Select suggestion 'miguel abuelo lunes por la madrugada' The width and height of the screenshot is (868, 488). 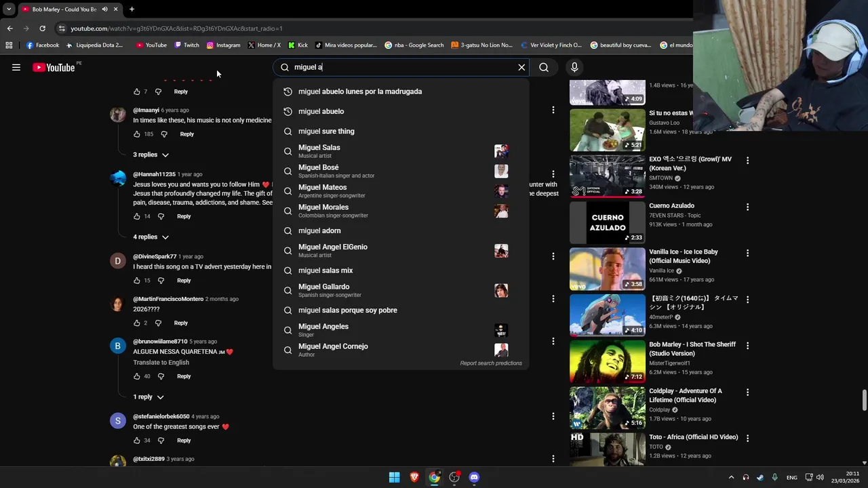point(401,91)
